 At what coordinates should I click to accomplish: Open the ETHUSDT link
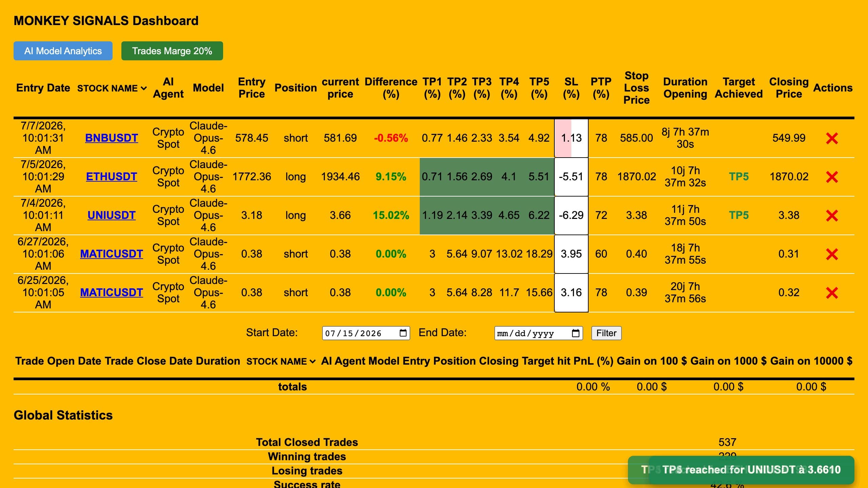click(111, 177)
